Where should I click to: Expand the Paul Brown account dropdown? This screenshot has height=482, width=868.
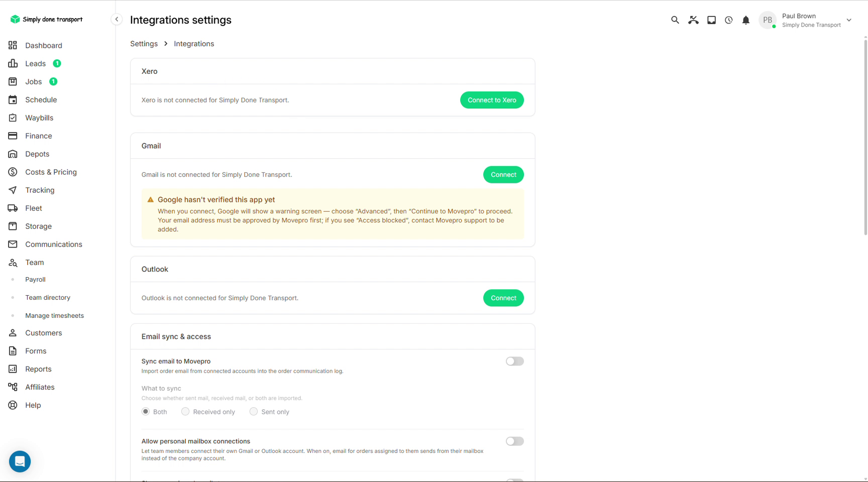click(849, 20)
